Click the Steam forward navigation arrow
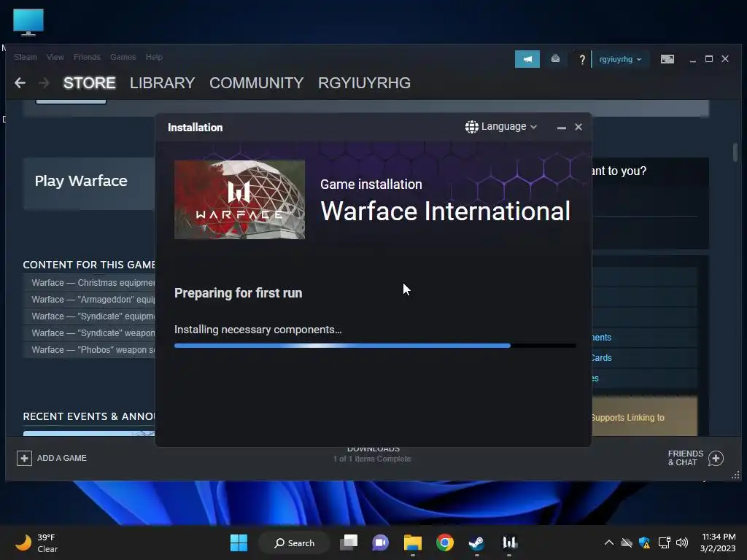This screenshot has height=560, width=747. 44,83
